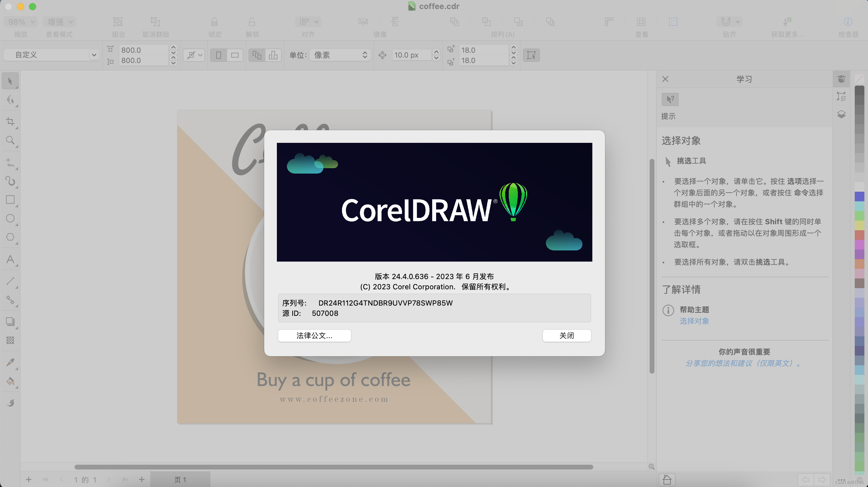The height and width of the screenshot is (487, 868).
Task: Click the page height 800.0 field
Action: 144,60
